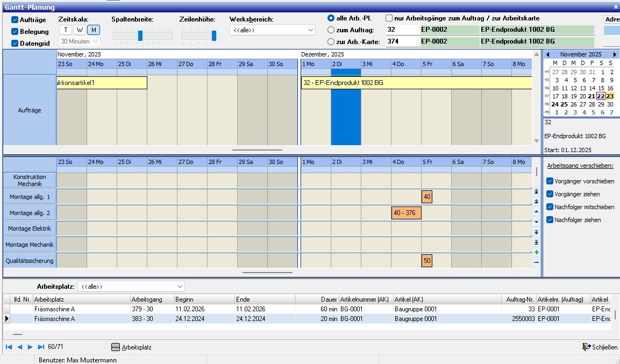Screen dimensions: 620x364
Task: Move workstation row down one step
Action: point(536,222)
